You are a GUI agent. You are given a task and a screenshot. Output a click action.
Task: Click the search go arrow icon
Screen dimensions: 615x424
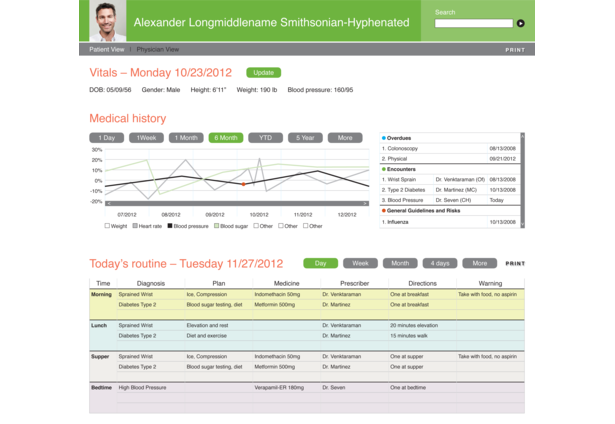520,24
